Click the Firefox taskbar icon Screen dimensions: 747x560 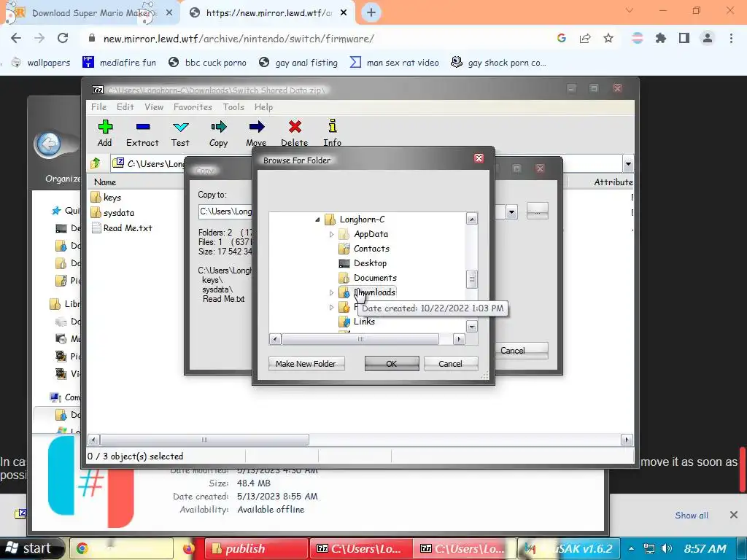click(x=189, y=548)
